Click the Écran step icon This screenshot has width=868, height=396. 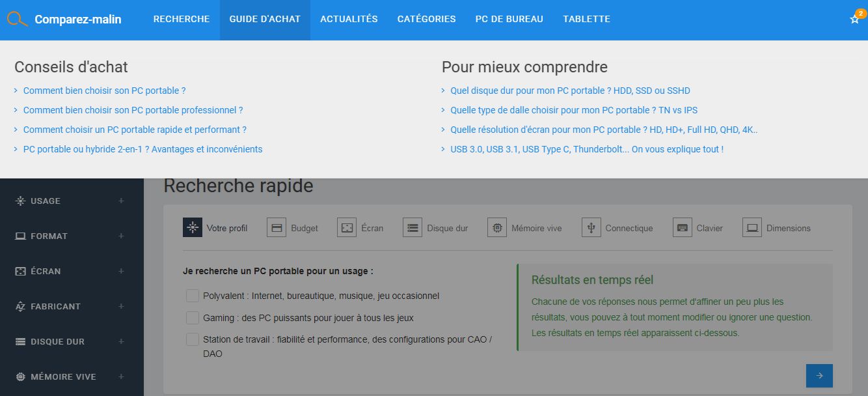tap(346, 227)
